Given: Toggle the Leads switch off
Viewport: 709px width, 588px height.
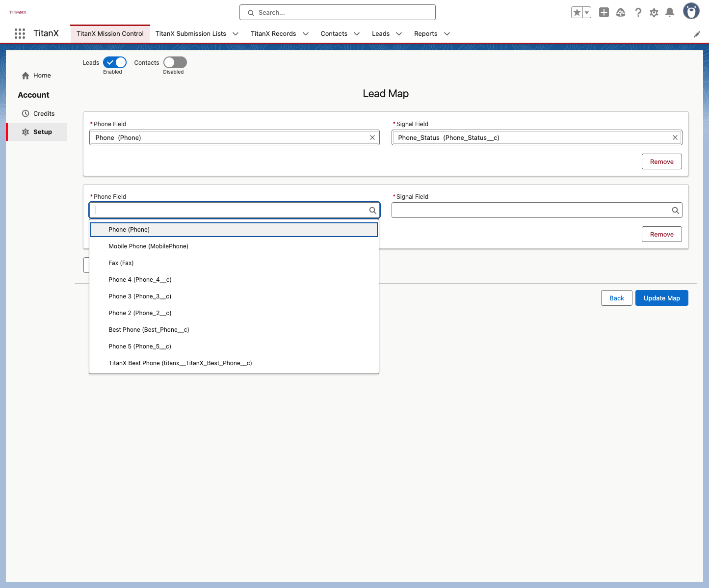Looking at the screenshot, I should 115,62.
